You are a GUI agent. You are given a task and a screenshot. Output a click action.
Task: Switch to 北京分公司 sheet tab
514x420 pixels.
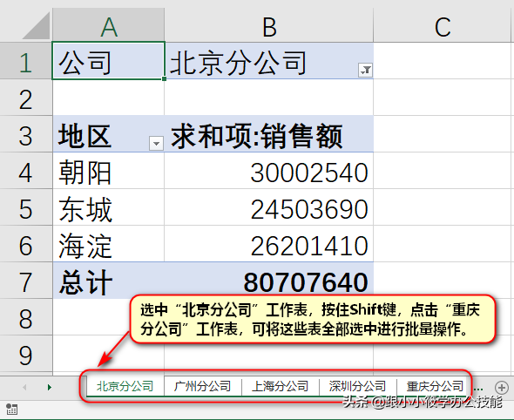coord(125,386)
